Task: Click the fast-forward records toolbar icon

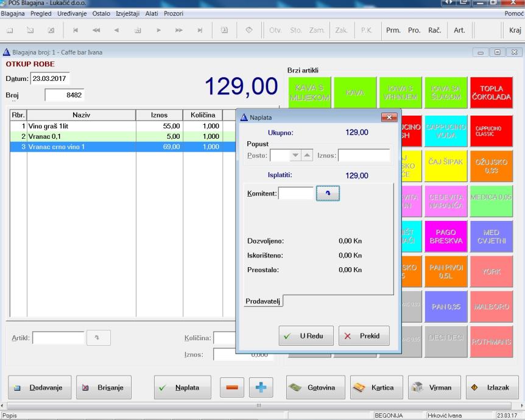Action: click(x=179, y=30)
